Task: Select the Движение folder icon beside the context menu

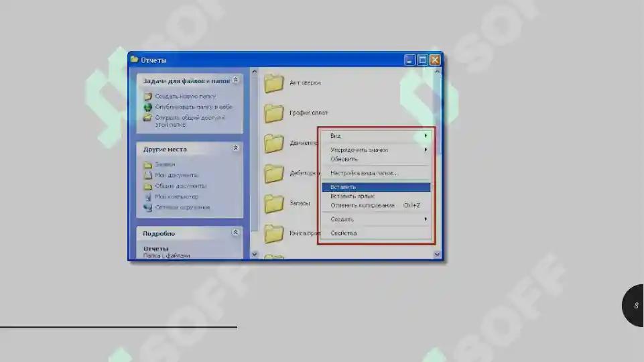Action: pyautogui.click(x=273, y=143)
